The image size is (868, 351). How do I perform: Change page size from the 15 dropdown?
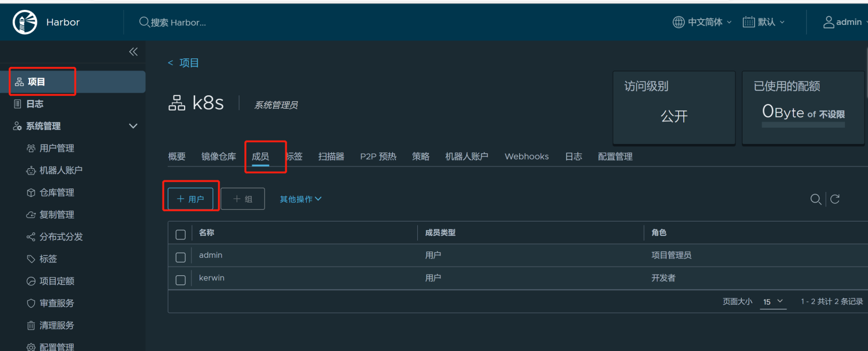(x=773, y=301)
